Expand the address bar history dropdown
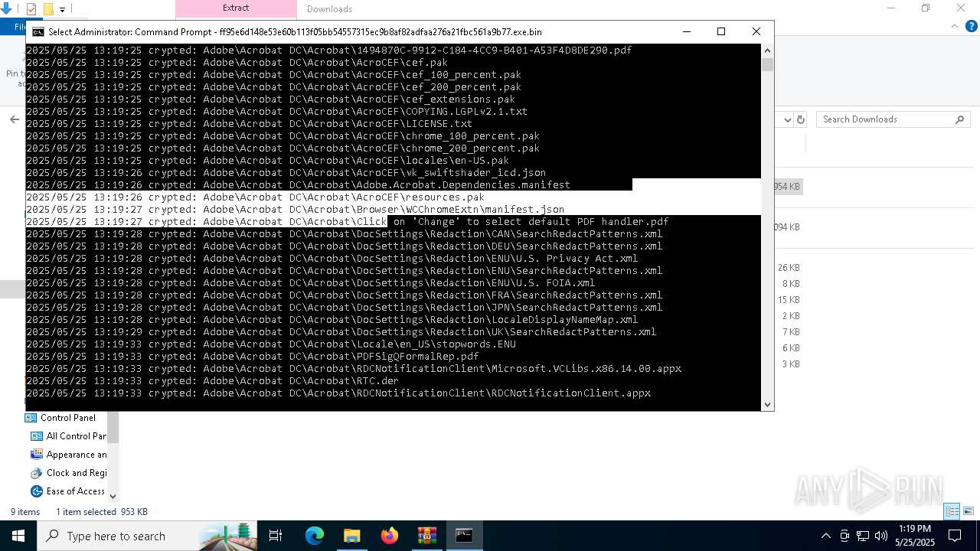This screenshot has height=551, width=980. click(x=786, y=119)
